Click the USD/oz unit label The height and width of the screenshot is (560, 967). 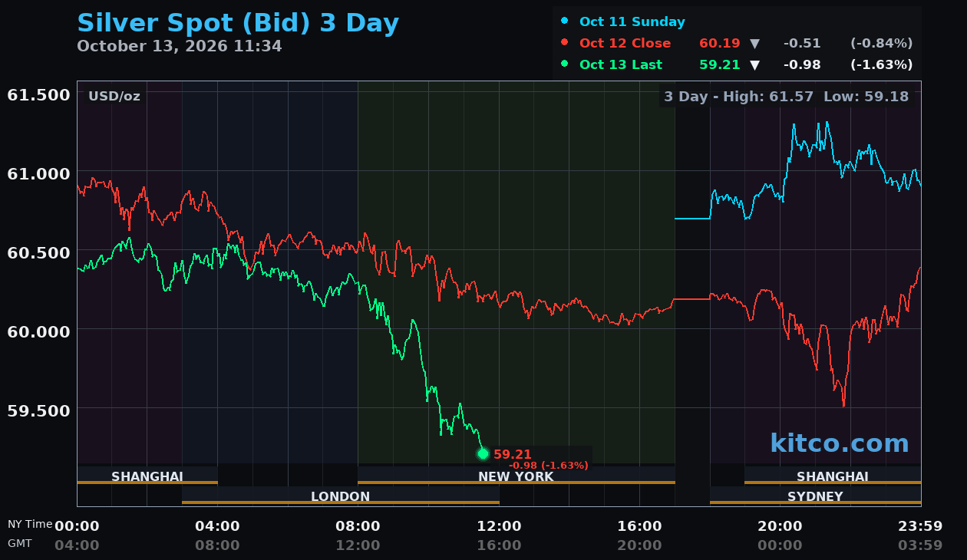click(114, 96)
